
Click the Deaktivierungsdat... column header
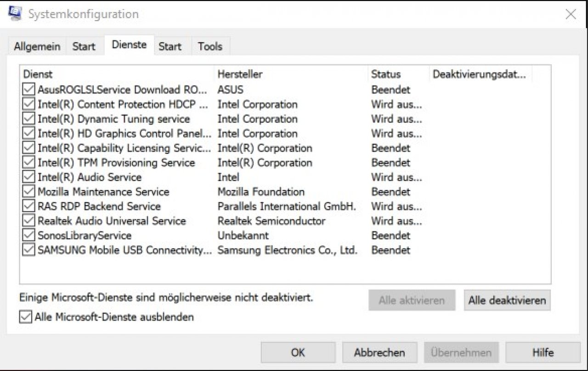(480, 74)
